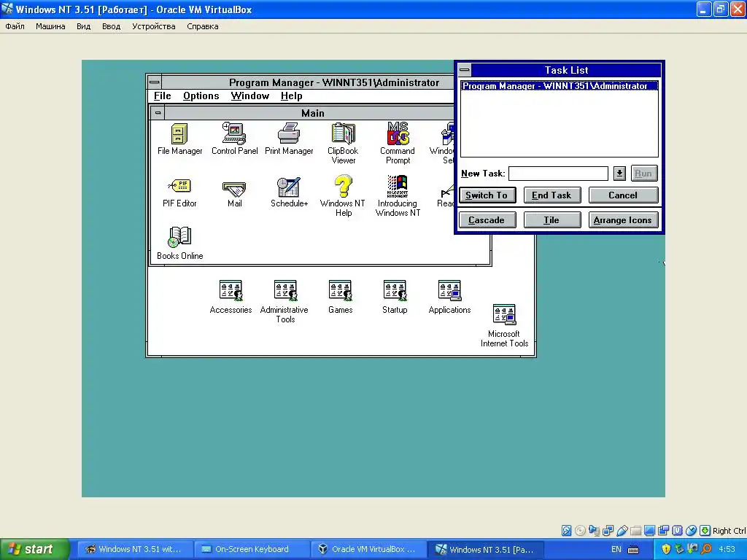This screenshot has height=560, width=747.
Task: Open VirtualBox Вид menu
Action: tap(83, 26)
